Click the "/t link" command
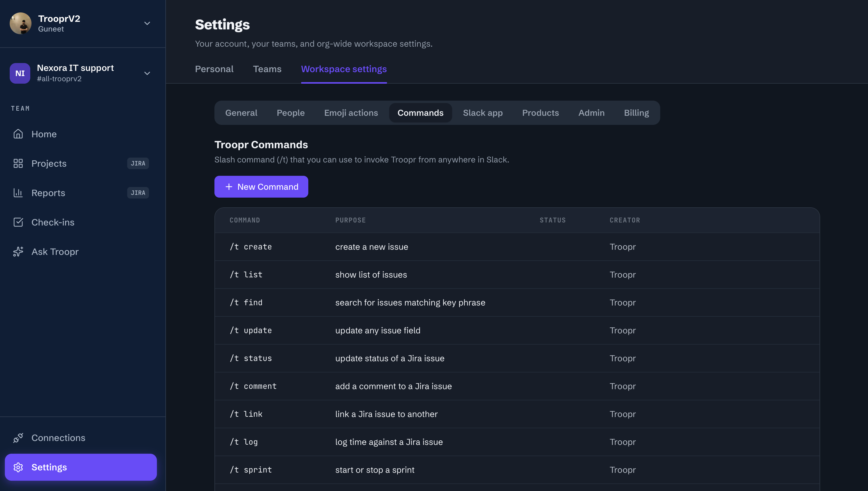This screenshot has width=868, height=491. click(246, 414)
